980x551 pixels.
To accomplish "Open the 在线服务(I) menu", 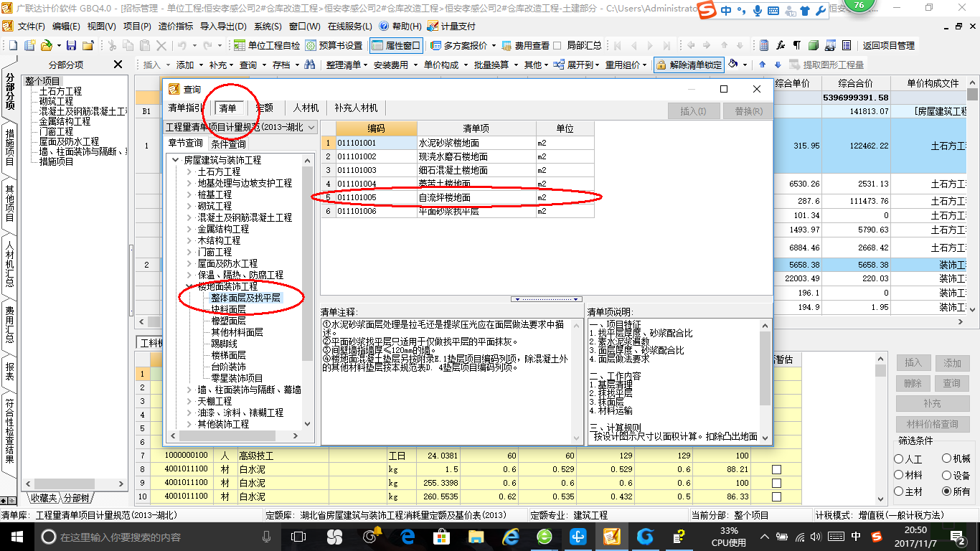I will pos(351,26).
